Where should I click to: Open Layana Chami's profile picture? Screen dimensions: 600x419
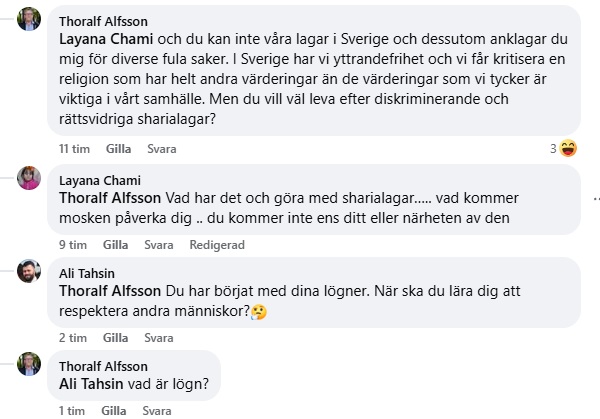click(29, 178)
